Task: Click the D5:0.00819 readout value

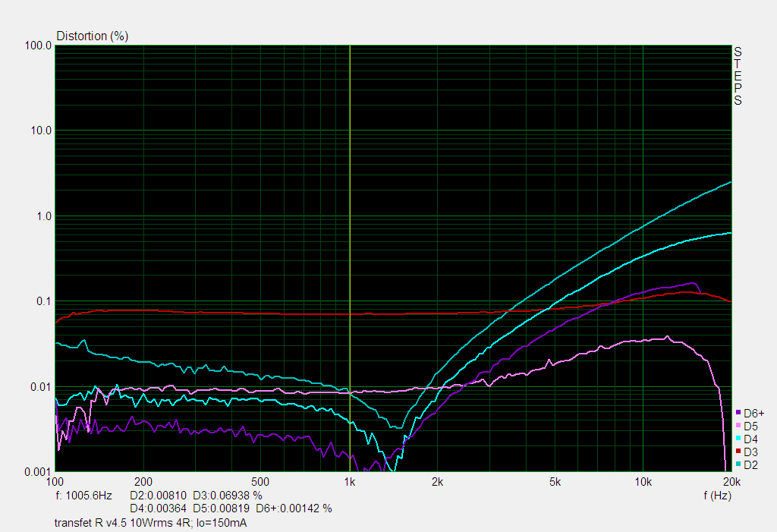Action: click(x=221, y=508)
